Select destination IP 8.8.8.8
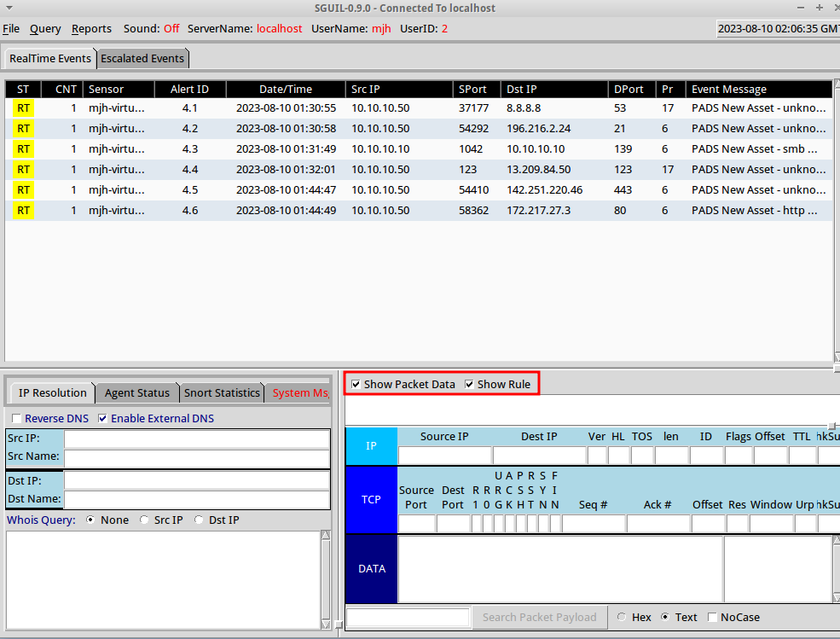 (x=524, y=108)
